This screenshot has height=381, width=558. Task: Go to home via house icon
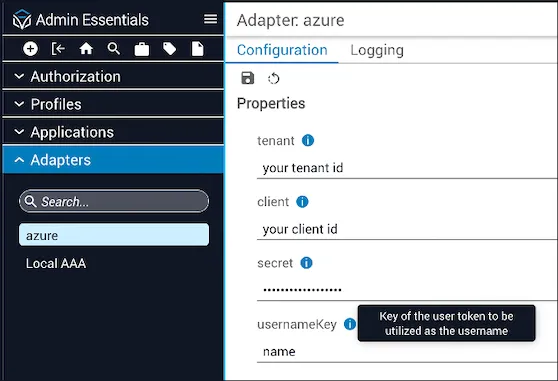click(86, 49)
